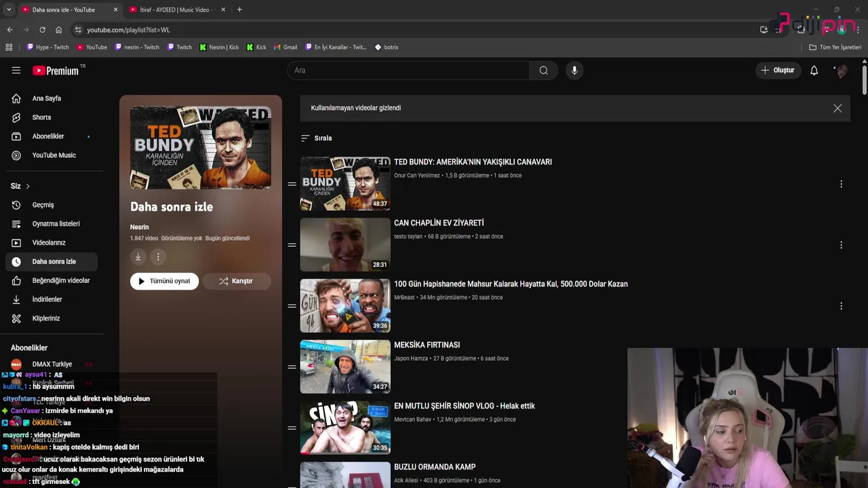868x488 pixels.
Task: Open Beğendiğim videolar list
Action: pos(51,281)
